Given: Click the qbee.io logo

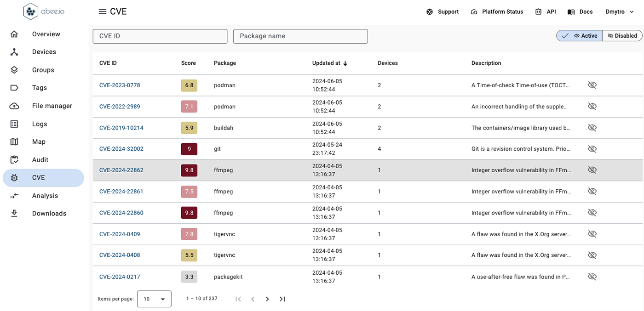Looking at the screenshot, I should pyautogui.click(x=44, y=11).
